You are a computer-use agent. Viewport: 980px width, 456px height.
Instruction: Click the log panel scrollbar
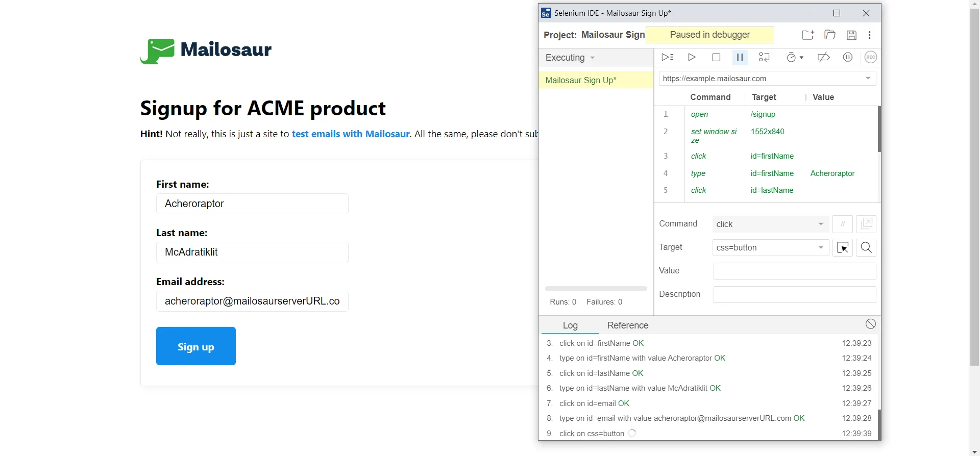pos(879,424)
